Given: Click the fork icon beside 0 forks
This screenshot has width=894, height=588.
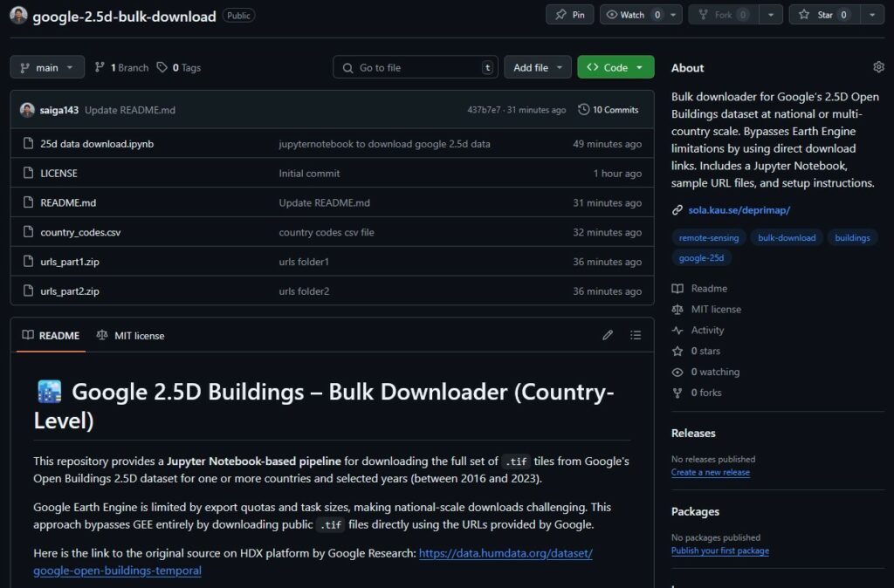Looking at the screenshot, I should (677, 393).
